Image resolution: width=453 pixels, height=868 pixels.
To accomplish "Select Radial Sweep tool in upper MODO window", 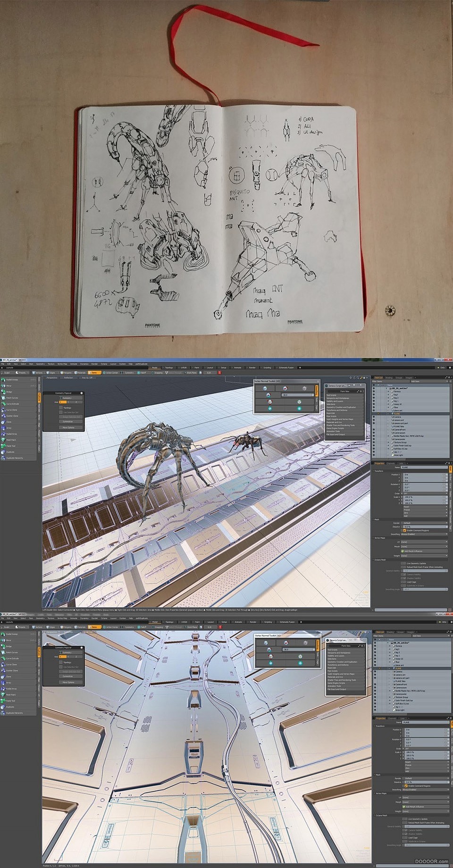I will pos(12,380).
